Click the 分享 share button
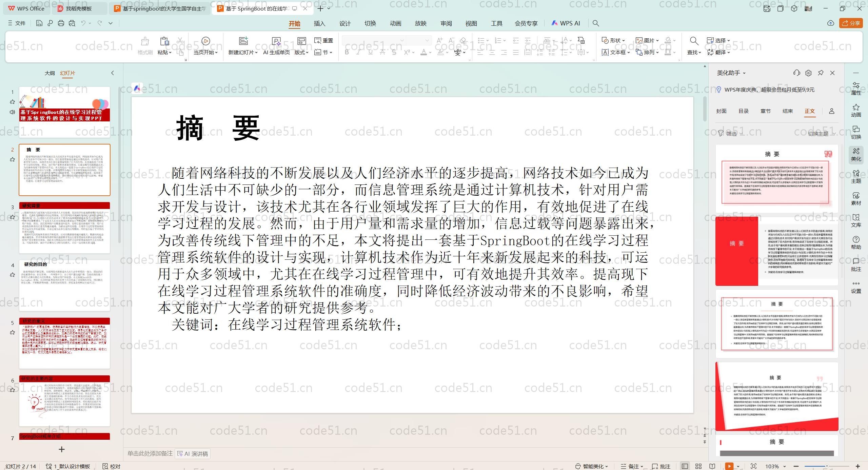The width and height of the screenshot is (868, 470). pos(851,23)
